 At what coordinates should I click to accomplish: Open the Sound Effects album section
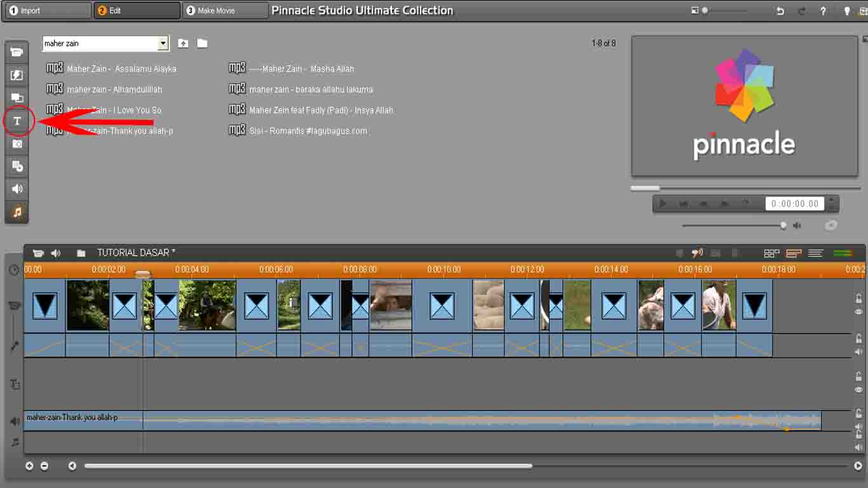pyautogui.click(x=17, y=189)
